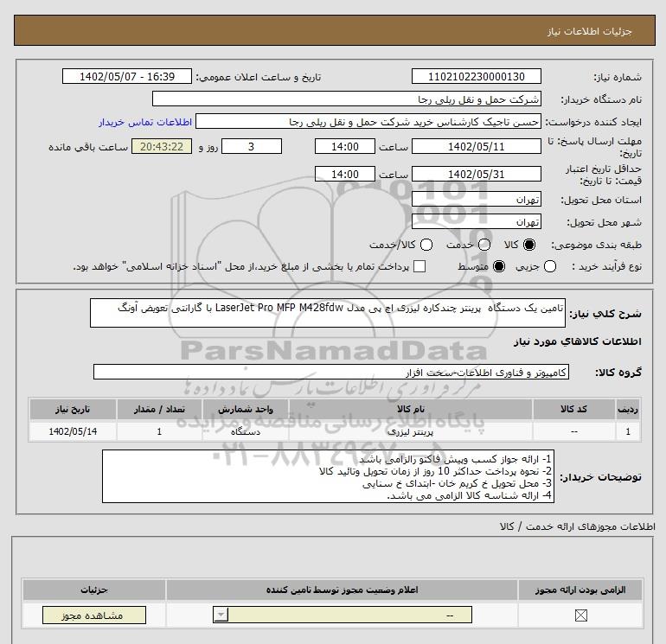666x644 pixels.
Task: Click the delivery province field استان تهران
Action: tap(476, 199)
